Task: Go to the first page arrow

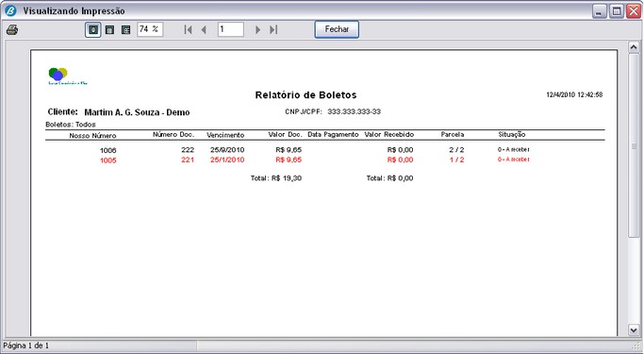Action: (188, 29)
